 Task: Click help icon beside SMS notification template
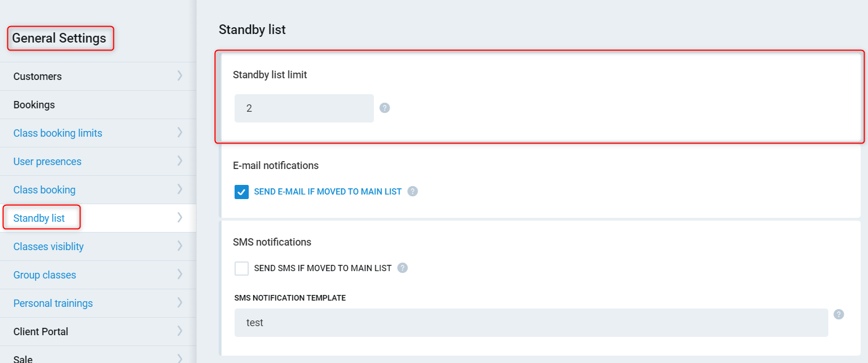coord(839,314)
